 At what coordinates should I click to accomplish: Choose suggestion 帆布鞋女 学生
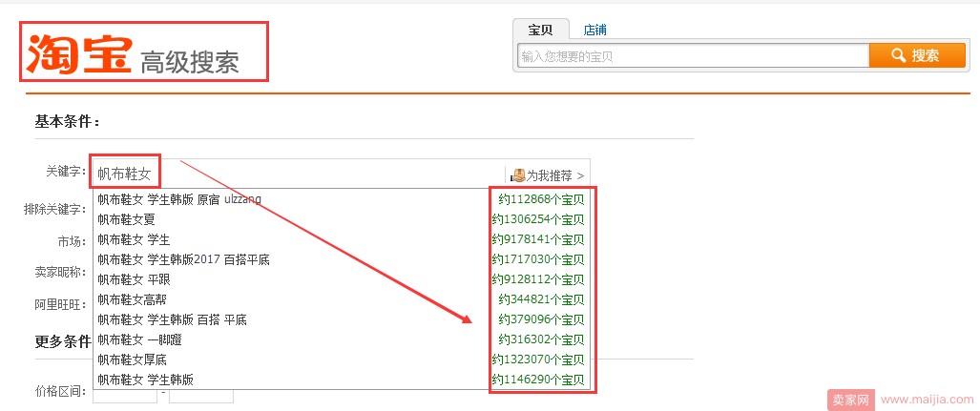click(x=341, y=239)
